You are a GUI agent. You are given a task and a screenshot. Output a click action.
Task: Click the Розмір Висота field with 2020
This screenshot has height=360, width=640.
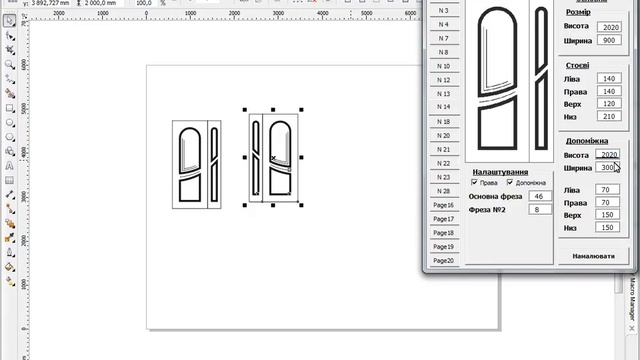click(609, 27)
